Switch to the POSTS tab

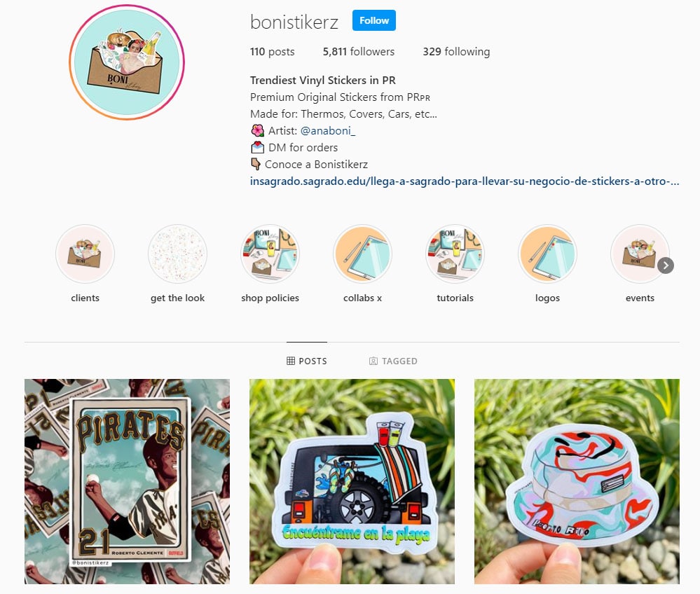[x=307, y=361]
